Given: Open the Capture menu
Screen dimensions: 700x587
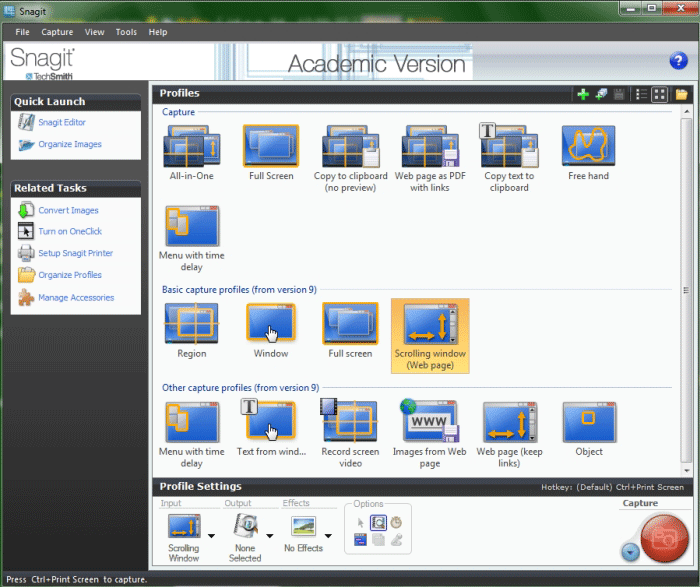Looking at the screenshot, I should (57, 32).
